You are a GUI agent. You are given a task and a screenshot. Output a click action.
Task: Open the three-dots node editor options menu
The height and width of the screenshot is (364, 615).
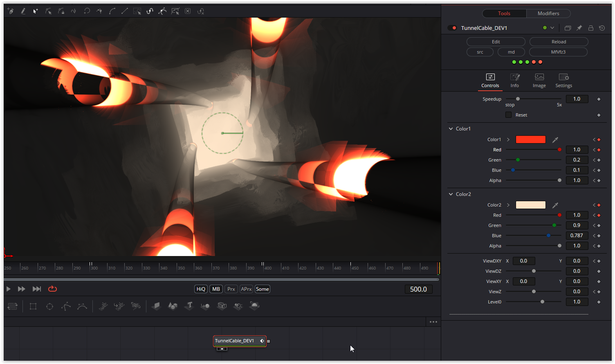tap(433, 322)
